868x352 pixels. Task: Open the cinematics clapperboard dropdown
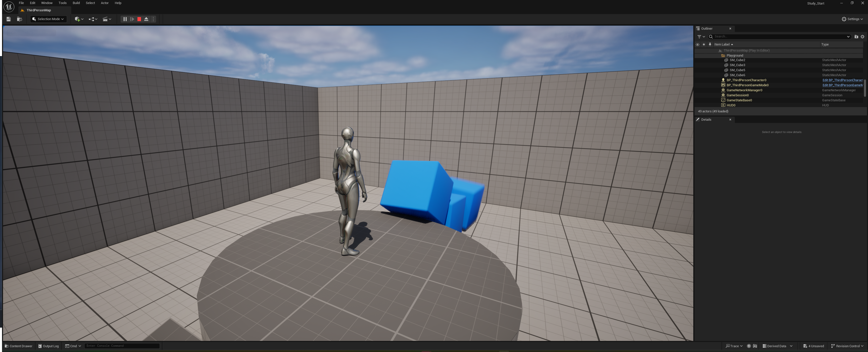(x=107, y=19)
